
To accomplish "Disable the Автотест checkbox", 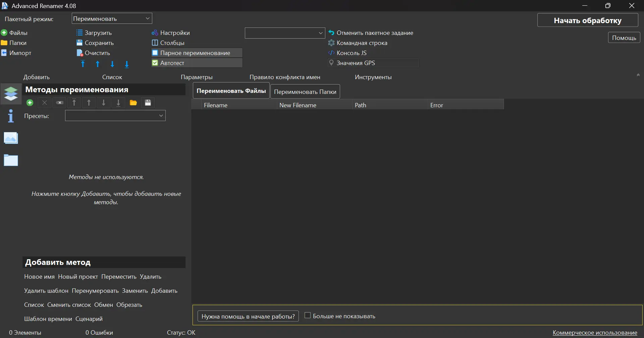I will [155, 63].
